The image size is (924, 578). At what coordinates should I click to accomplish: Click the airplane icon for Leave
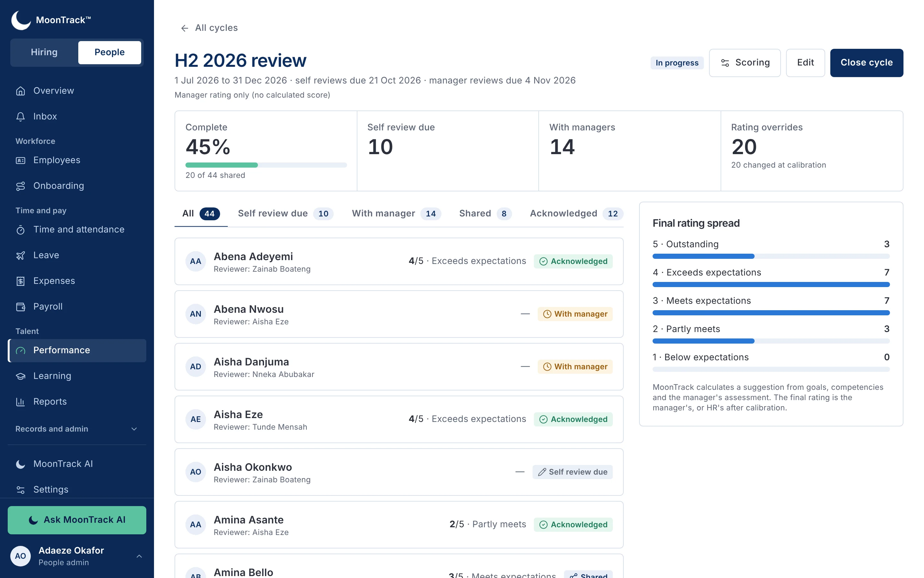pyautogui.click(x=21, y=255)
